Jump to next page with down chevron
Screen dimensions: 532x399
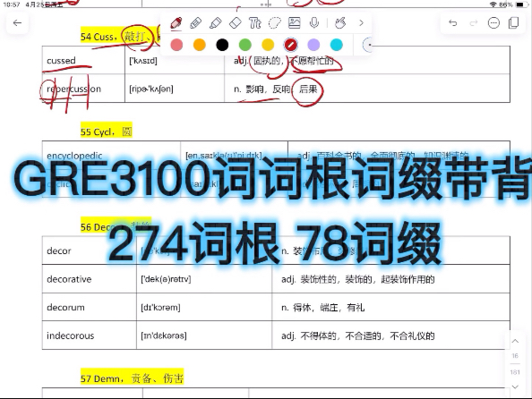[x=515, y=386]
